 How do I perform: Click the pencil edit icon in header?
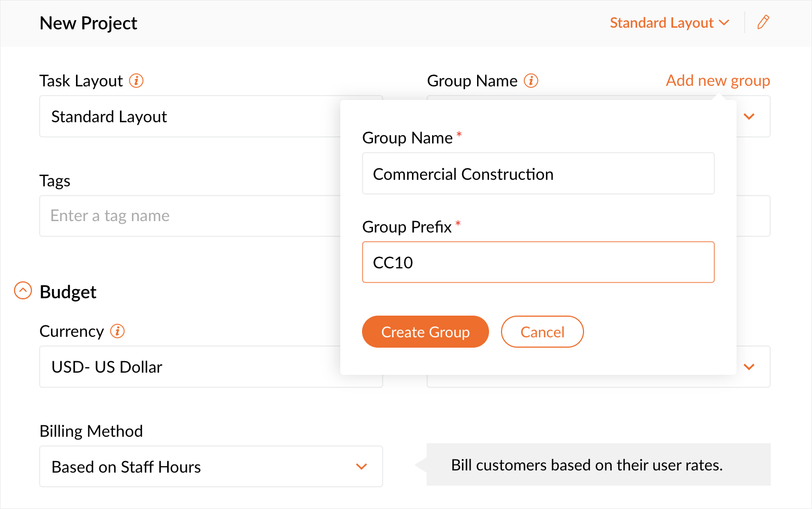click(763, 22)
